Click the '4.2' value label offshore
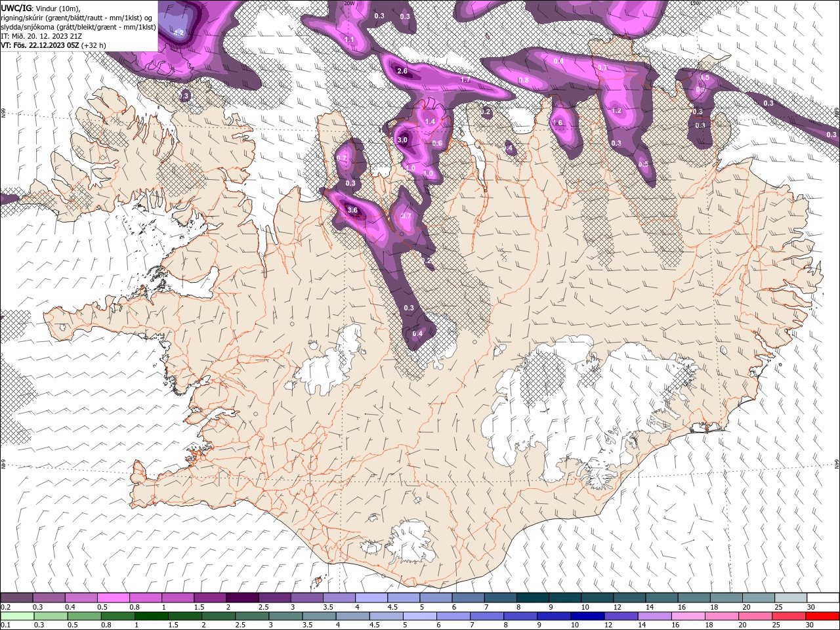840x630 pixels. 178,32
